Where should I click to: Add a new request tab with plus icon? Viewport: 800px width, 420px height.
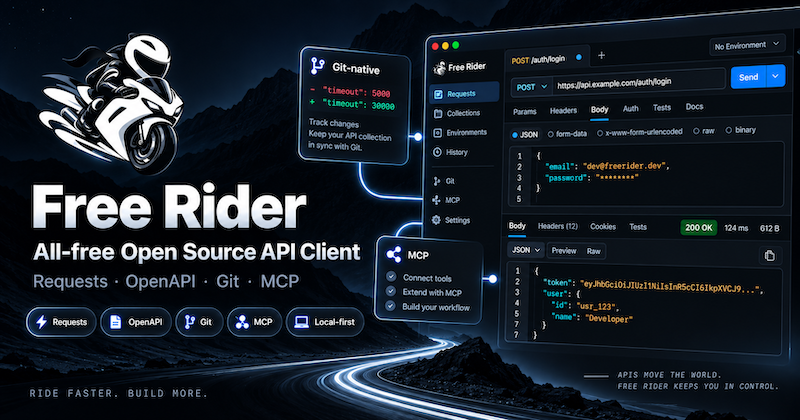pyautogui.click(x=601, y=55)
